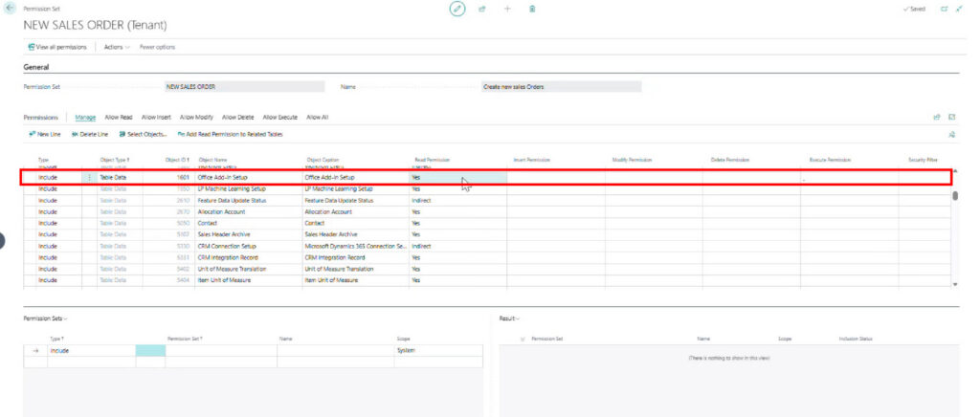Expand the Result section menu
Viewport: 980px width, 417px height.
coord(510,318)
